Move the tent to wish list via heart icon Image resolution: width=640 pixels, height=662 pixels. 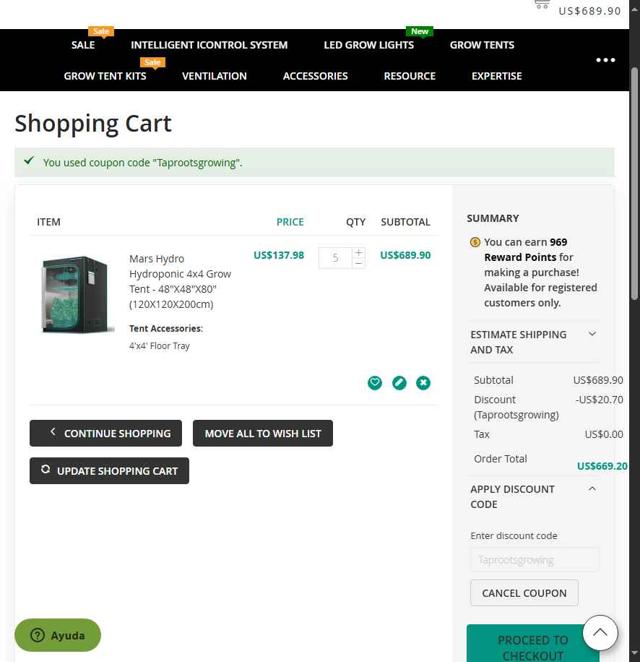[374, 383]
